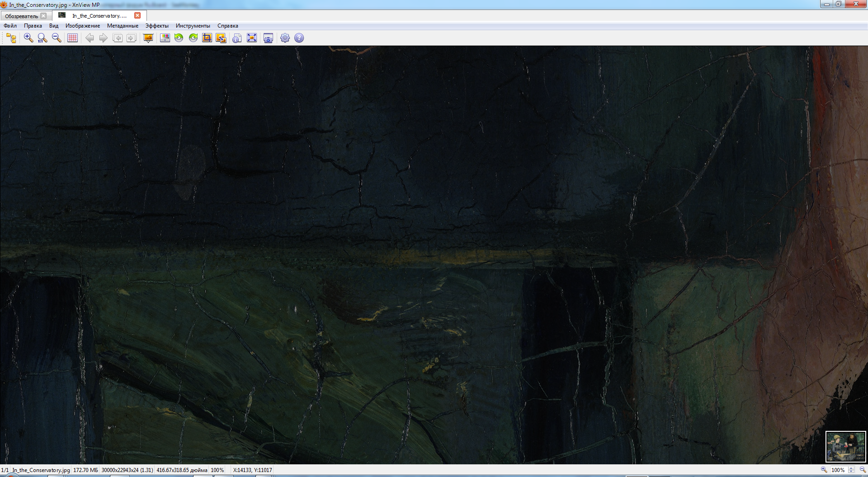The height and width of the screenshot is (477, 868).
Task: Open the Вид menu
Action: point(54,26)
